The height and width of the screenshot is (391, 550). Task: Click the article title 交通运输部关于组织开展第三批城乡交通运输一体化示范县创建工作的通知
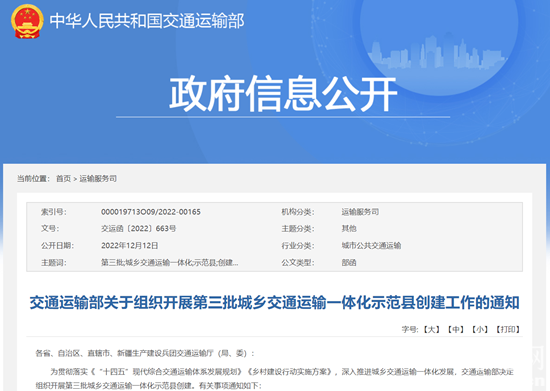point(274,303)
